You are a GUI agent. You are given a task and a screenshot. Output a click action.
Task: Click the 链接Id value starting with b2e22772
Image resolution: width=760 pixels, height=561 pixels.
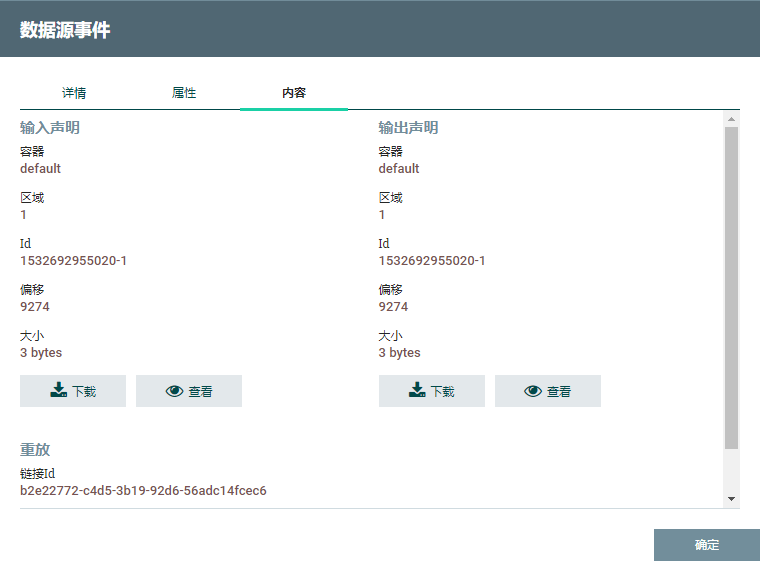143,491
